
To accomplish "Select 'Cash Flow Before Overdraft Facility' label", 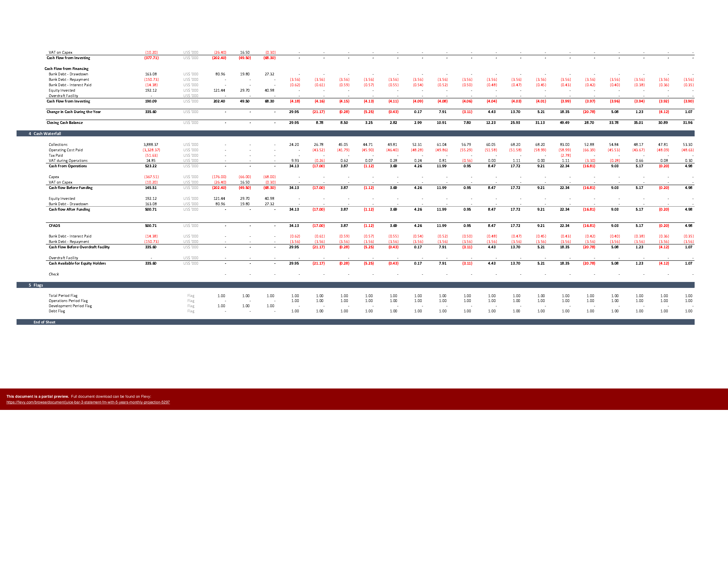I will 79,247.
